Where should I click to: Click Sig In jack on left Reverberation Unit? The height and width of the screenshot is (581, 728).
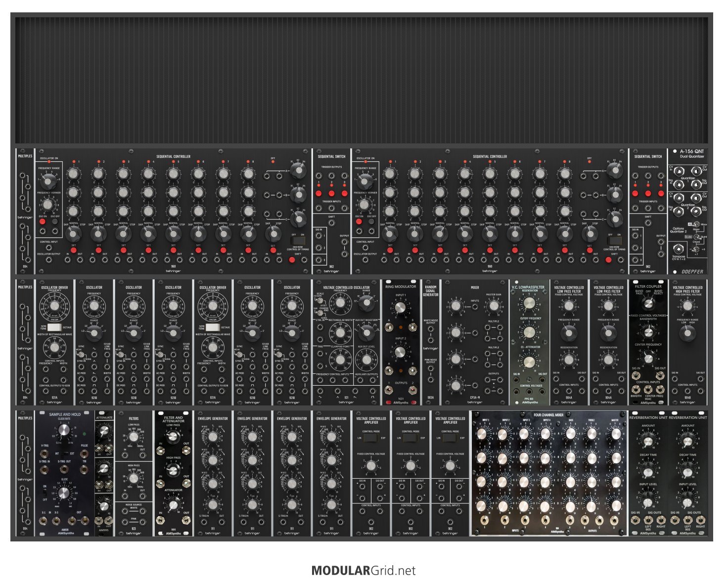point(636,520)
